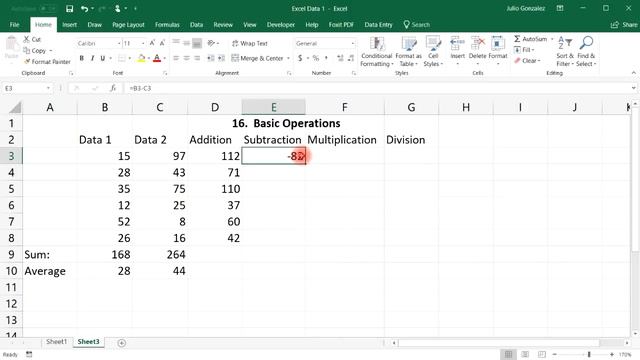Switch to Page Layout view in status bar
Image resolution: width=640 pixels, height=360 pixels.
click(x=525, y=354)
